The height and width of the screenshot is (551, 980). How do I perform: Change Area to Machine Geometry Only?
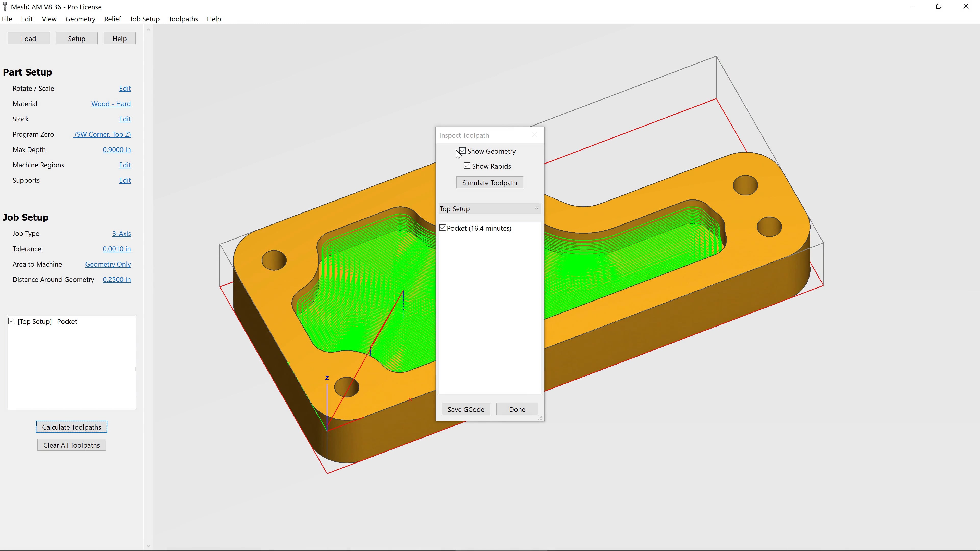pos(108,264)
